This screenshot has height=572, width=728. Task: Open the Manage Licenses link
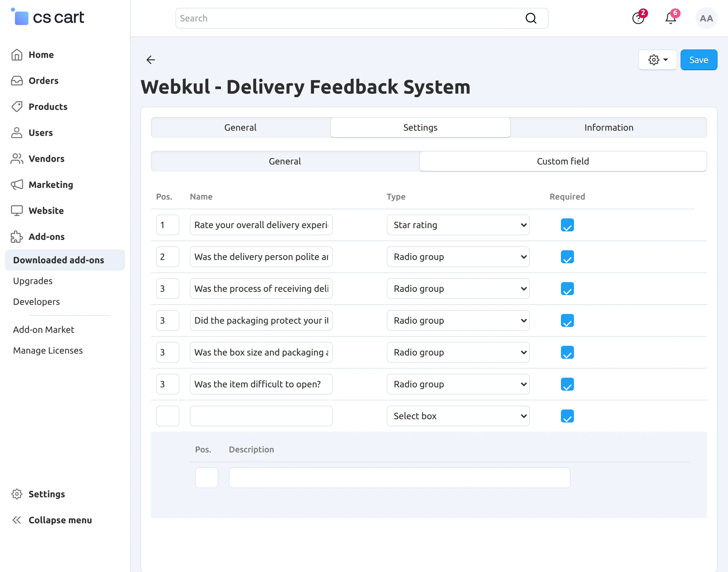click(48, 350)
